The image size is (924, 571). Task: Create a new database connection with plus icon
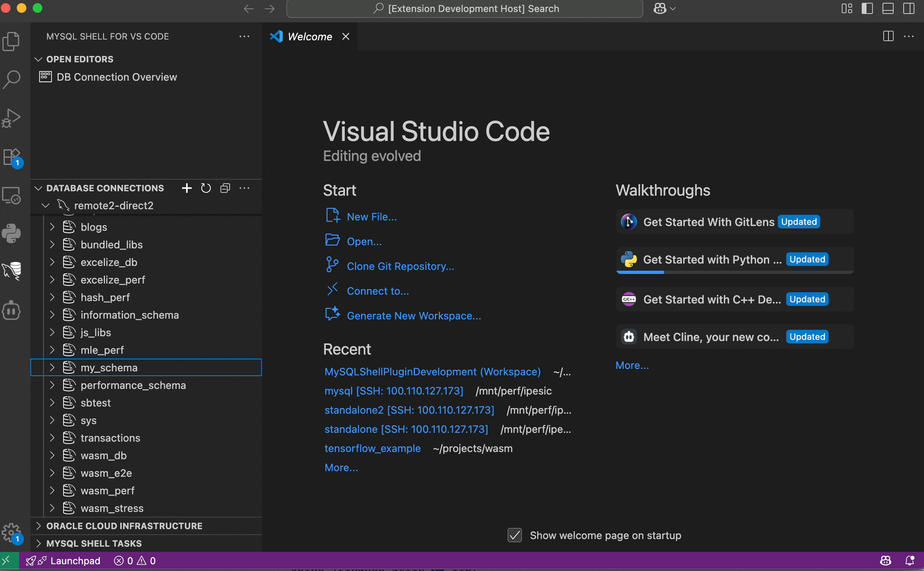click(x=187, y=188)
